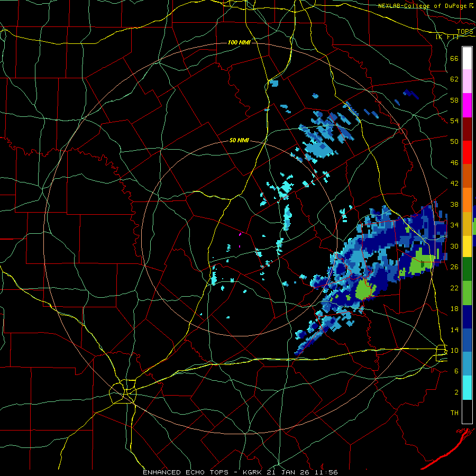This screenshot has height=476, width=476.
Task: Click the white swatch in the tops legend
Action: tap(467, 58)
